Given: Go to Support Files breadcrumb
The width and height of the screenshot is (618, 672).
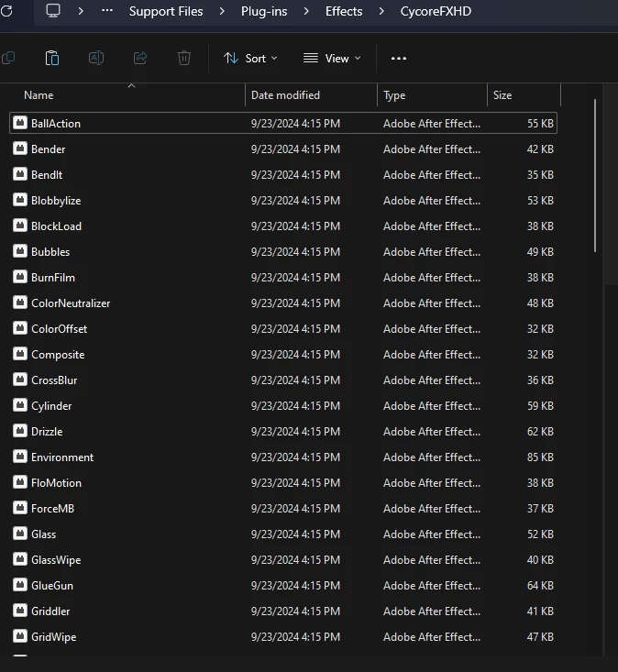Looking at the screenshot, I should point(166,11).
